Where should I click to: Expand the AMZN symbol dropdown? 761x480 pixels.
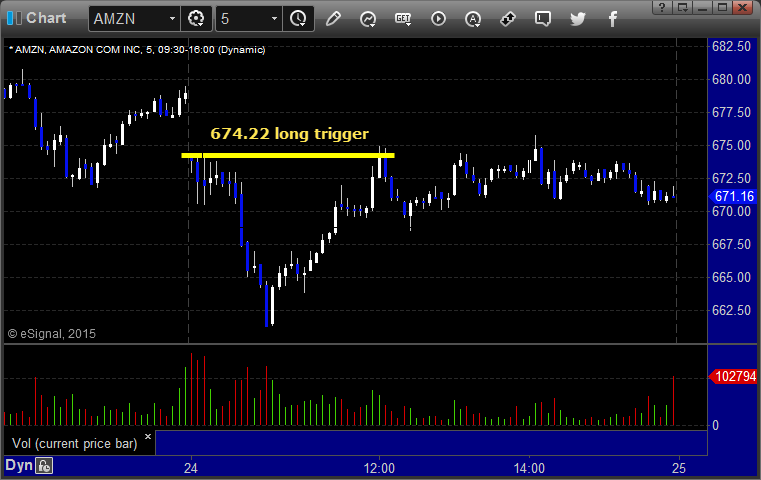pos(172,19)
